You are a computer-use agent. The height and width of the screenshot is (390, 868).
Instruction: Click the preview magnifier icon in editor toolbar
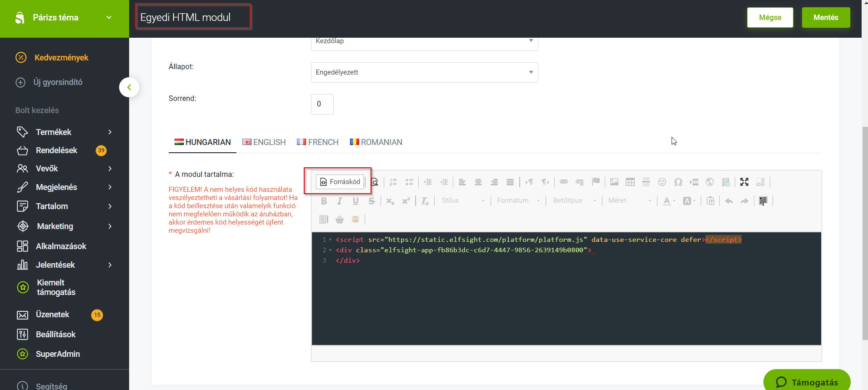tap(375, 182)
